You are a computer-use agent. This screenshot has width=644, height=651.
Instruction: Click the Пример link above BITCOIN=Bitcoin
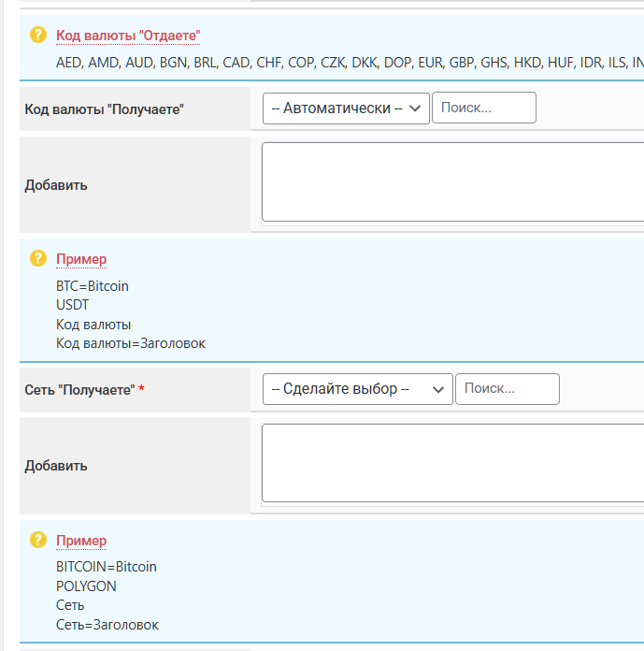pyautogui.click(x=81, y=541)
